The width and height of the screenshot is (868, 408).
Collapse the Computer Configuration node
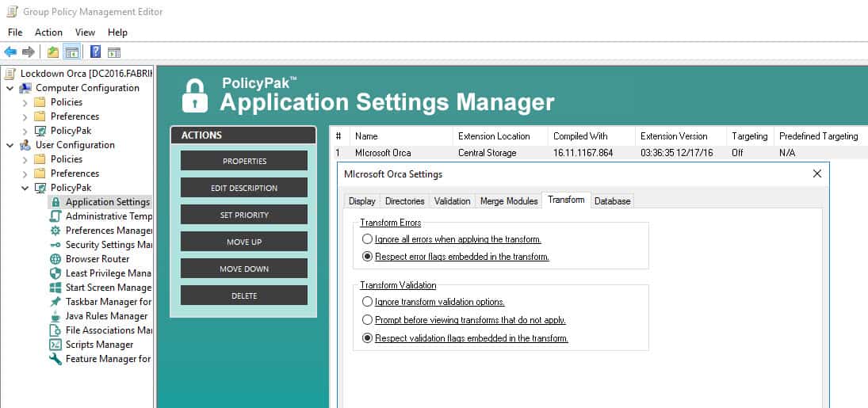(x=10, y=88)
